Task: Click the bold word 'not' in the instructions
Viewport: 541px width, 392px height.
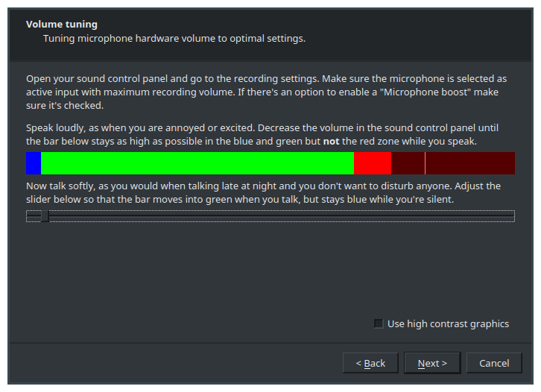Action: [331, 142]
